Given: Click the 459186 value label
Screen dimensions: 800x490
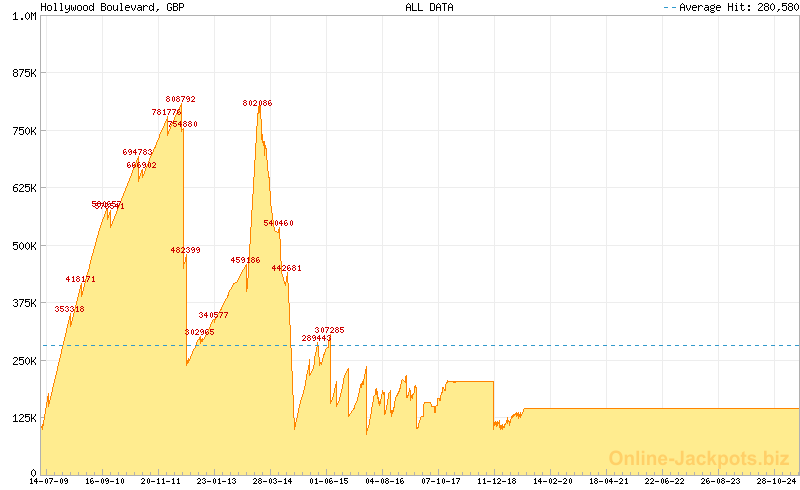Looking at the screenshot, I should (245, 260).
